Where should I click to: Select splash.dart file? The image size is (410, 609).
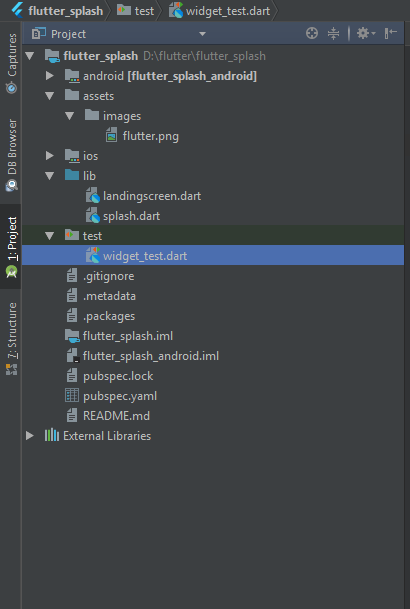(131, 216)
